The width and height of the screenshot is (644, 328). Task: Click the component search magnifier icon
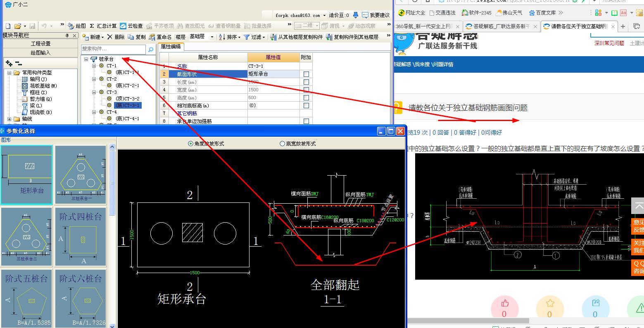151,50
